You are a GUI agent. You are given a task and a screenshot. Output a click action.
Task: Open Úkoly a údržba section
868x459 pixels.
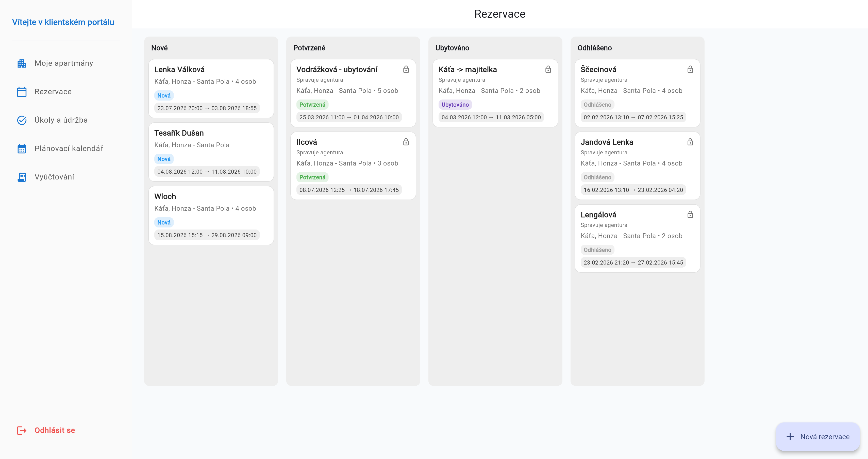tap(61, 120)
